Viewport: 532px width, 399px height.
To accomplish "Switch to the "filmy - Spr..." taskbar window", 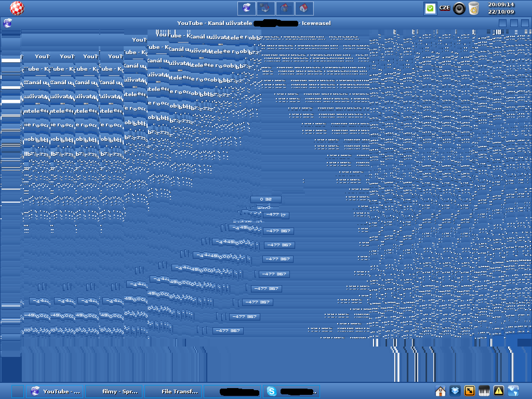I will (x=114, y=391).
